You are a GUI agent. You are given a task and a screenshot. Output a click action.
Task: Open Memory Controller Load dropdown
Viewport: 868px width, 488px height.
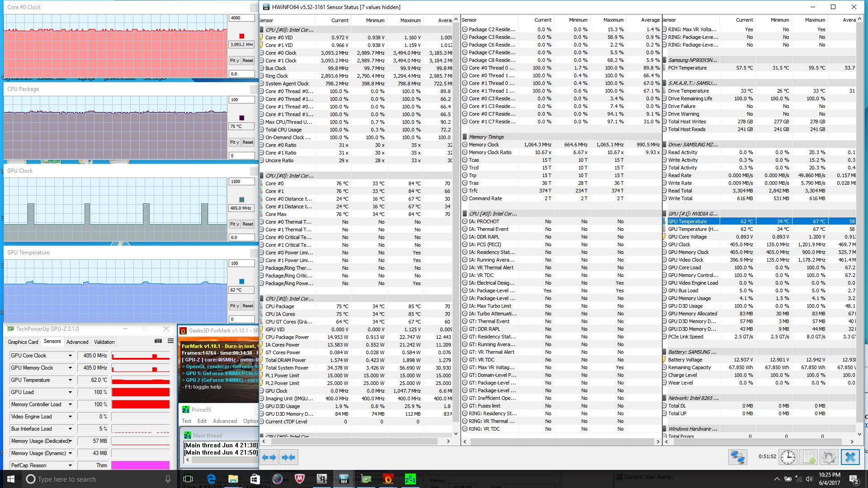[70, 404]
